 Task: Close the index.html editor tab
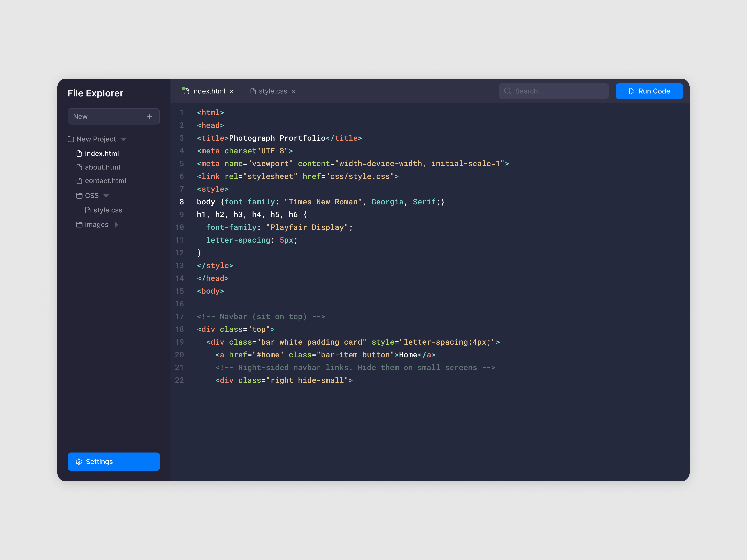232,91
